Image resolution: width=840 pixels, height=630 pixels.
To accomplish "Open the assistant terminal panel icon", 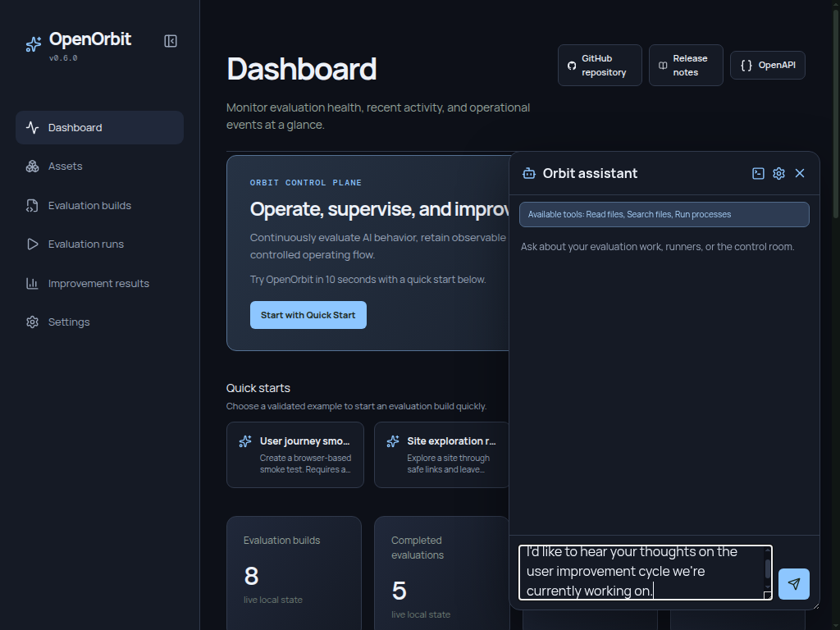I will 758,173.
